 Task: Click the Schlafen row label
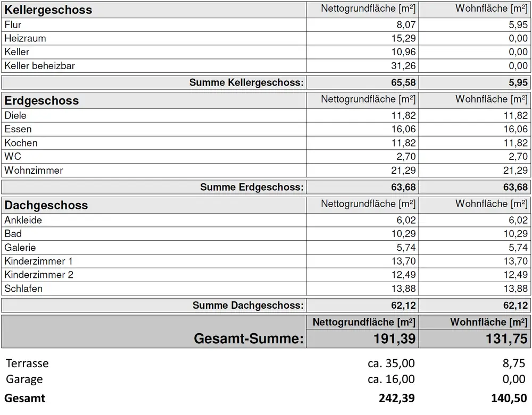point(23,289)
